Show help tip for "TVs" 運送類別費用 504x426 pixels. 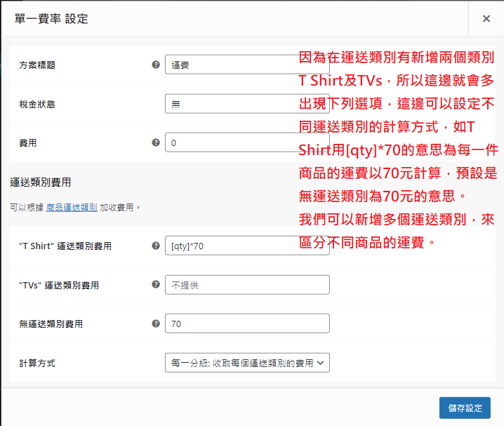point(156,284)
